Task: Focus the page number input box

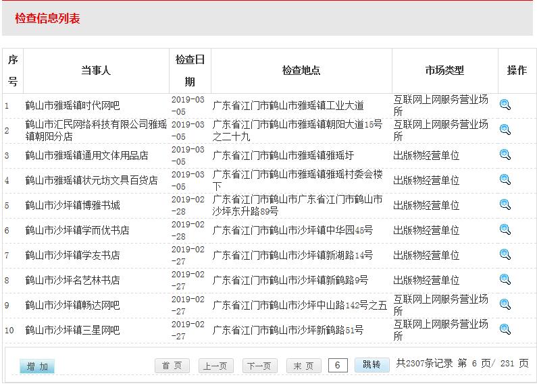Action: coord(338,365)
